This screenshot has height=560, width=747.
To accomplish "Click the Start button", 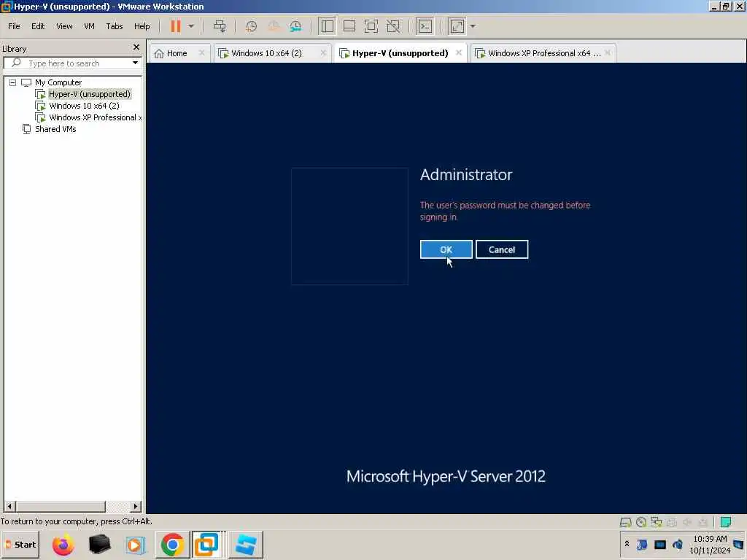I will (20, 545).
